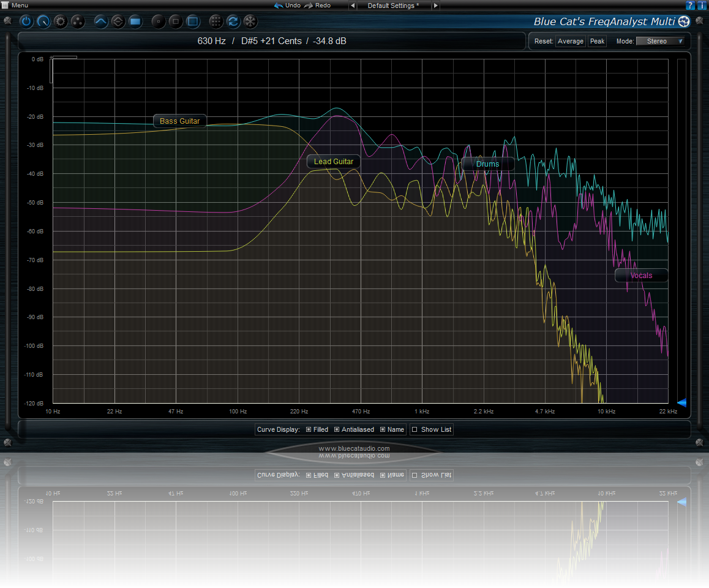Enable the Show List checkbox
Screen dimensions: 709x588
tap(415, 430)
